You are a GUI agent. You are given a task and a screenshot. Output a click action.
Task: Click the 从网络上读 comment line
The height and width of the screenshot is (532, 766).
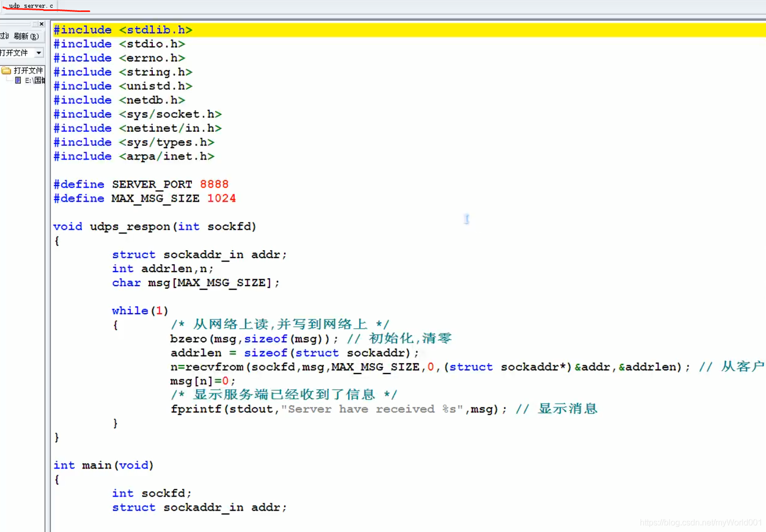coord(279,325)
